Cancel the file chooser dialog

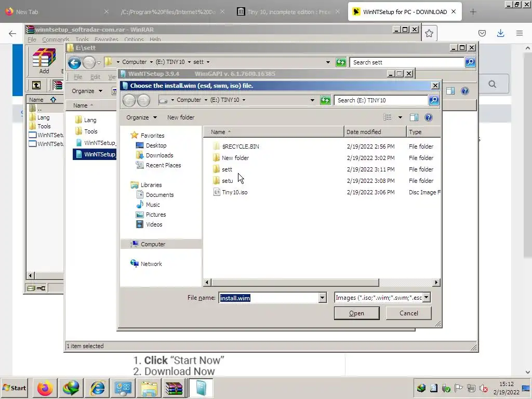click(x=408, y=313)
